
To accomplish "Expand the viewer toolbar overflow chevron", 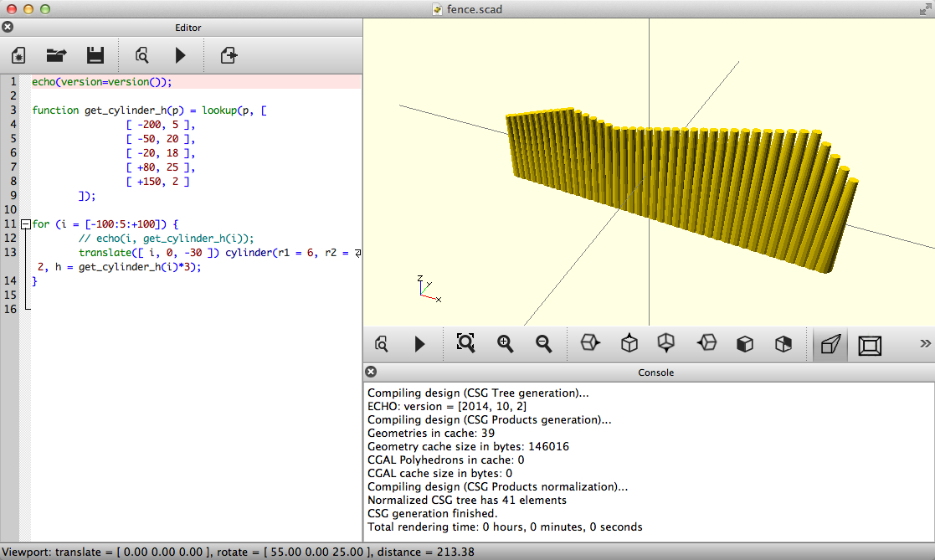I will (925, 343).
